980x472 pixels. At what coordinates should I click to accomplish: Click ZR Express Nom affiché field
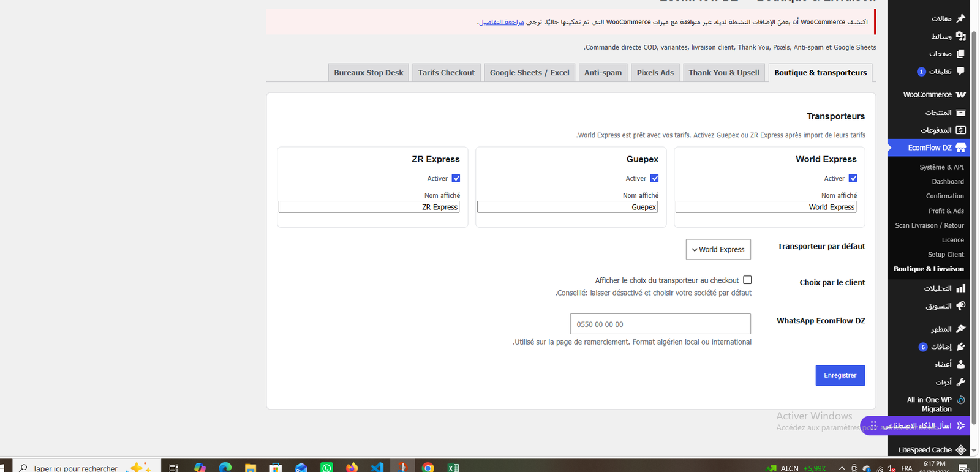369,207
